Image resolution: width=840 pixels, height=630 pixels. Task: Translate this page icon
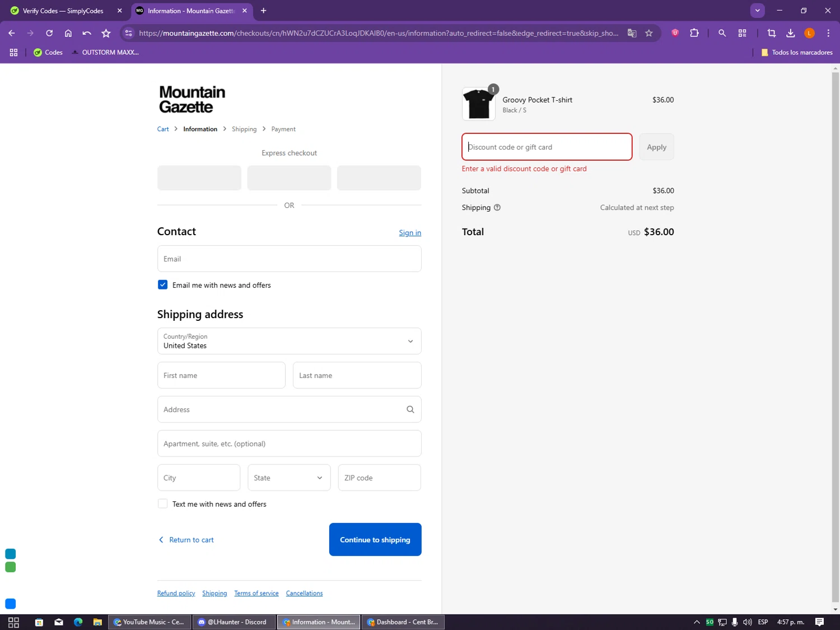tap(632, 33)
